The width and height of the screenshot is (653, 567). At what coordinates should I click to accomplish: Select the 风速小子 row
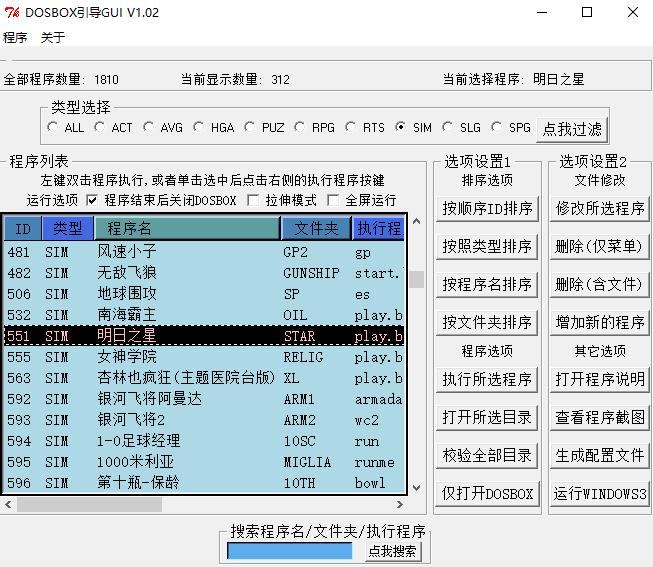point(204,252)
